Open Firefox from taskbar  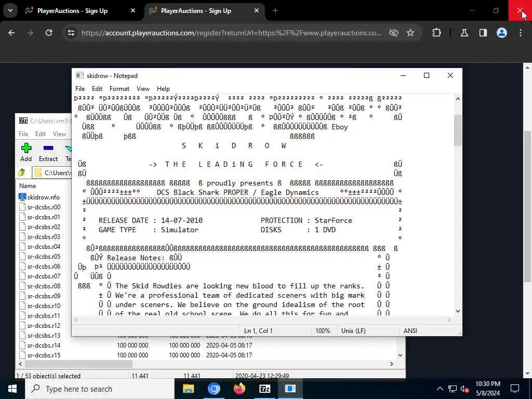click(239, 389)
